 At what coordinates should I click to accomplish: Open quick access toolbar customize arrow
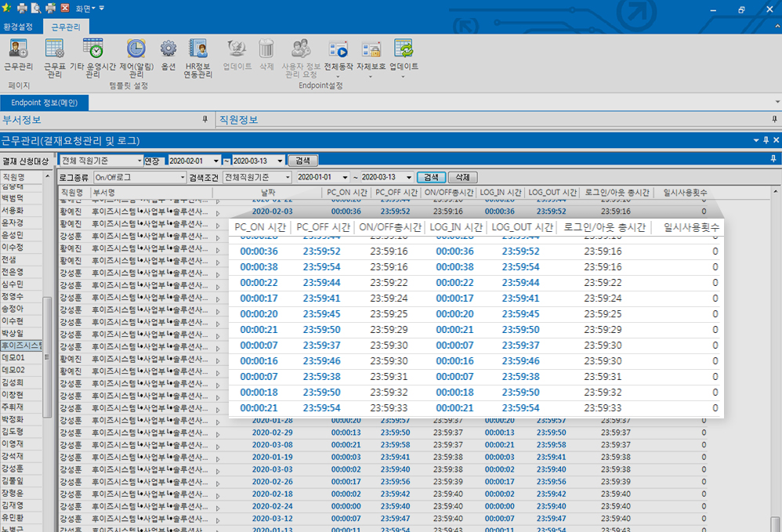click(102, 9)
